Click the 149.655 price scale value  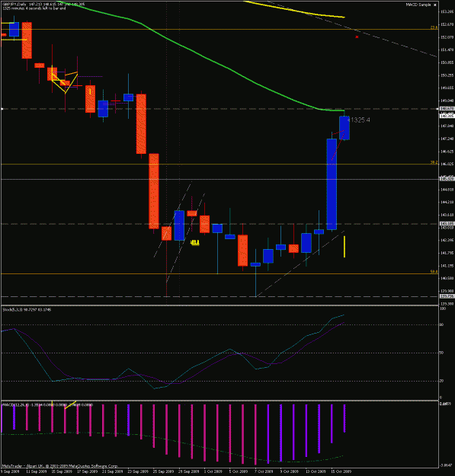pyautogui.click(x=447, y=88)
